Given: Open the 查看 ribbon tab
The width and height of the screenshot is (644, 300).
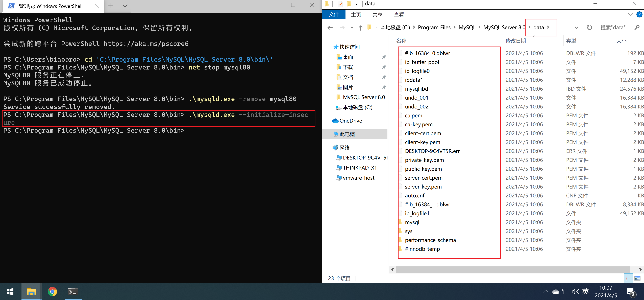Looking at the screenshot, I should [x=399, y=14].
